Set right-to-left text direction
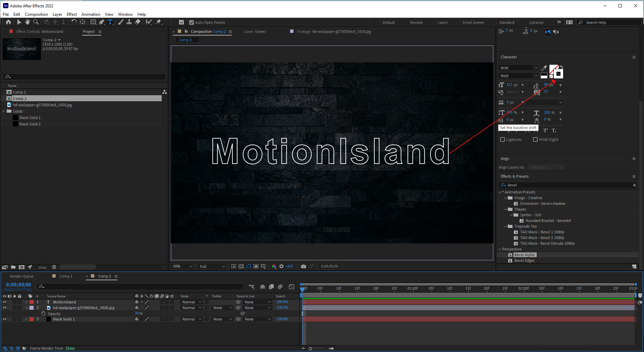The width and height of the screenshot is (644, 352). (556, 32)
